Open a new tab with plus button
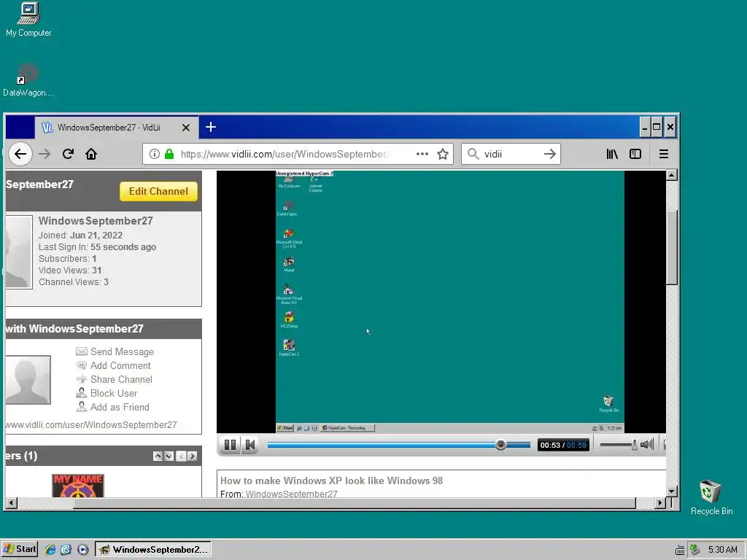The image size is (747, 560). 211,127
